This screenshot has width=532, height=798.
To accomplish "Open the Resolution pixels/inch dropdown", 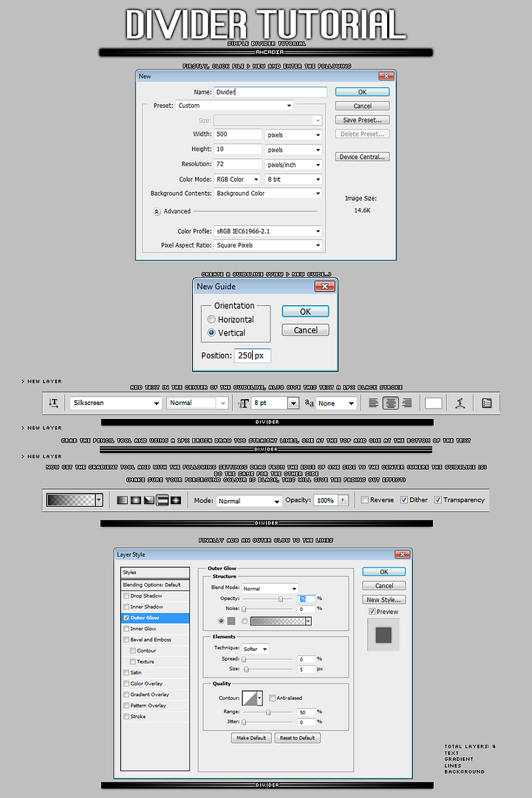I will pos(293,165).
